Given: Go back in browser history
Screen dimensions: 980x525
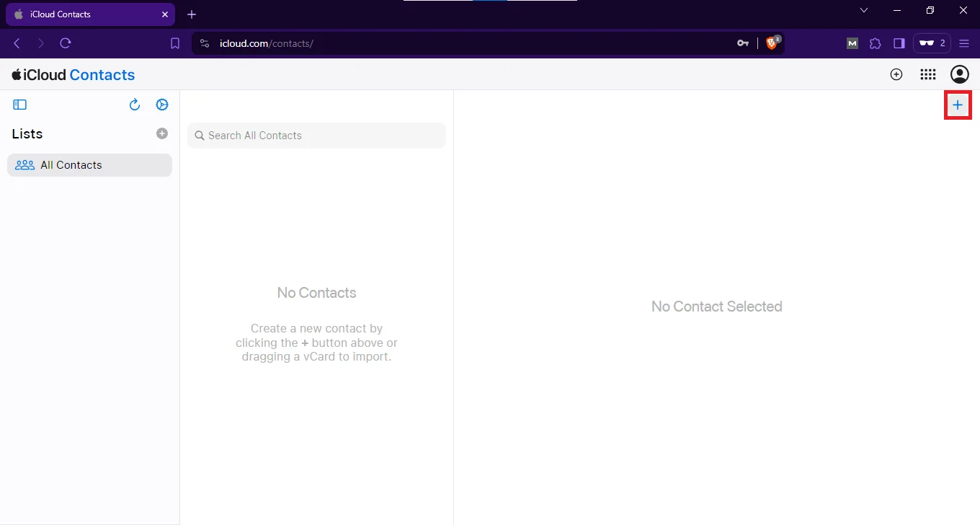Looking at the screenshot, I should [17, 43].
